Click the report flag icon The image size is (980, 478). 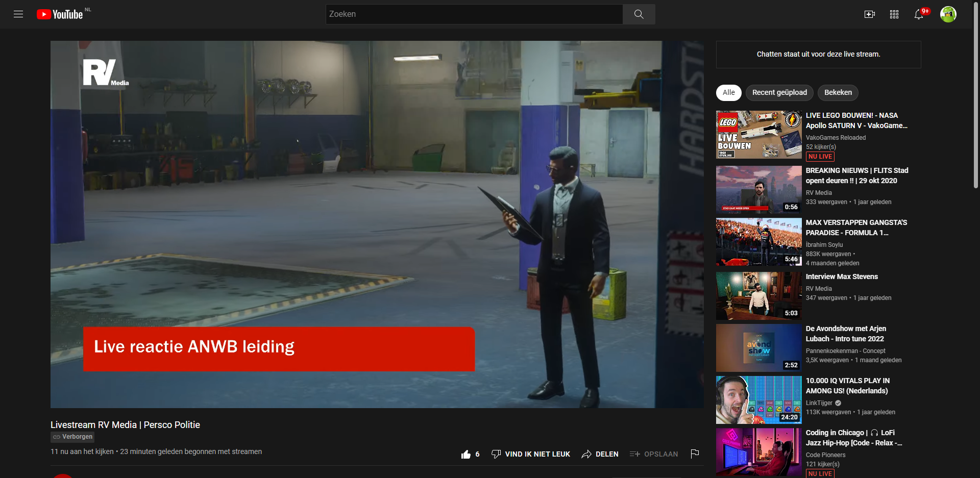tap(695, 454)
